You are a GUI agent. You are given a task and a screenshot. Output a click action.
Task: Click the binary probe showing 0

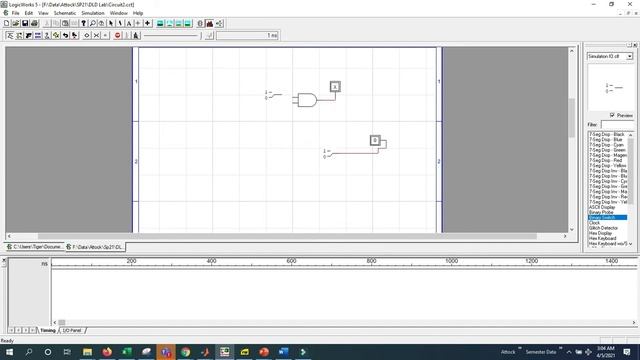375,140
